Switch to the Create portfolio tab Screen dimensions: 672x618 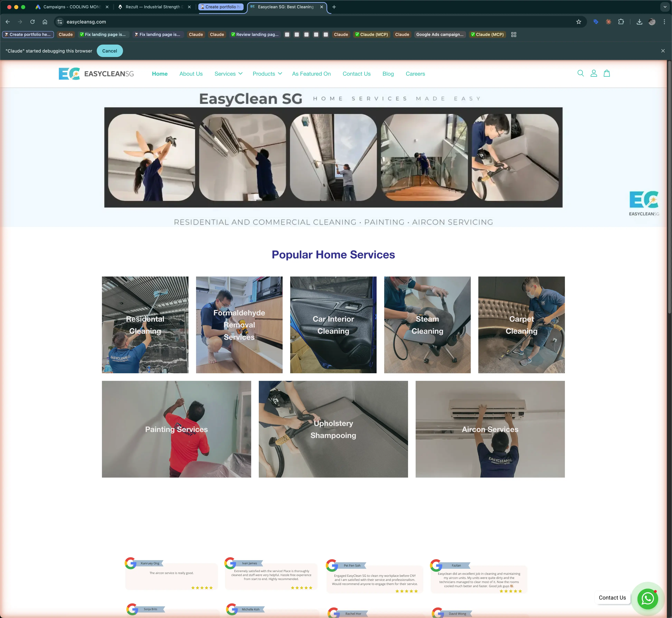[x=221, y=7]
